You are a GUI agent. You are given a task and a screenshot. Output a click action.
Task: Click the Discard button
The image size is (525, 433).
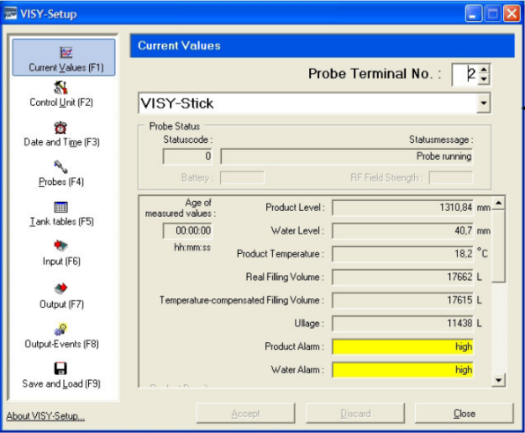(x=355, y=414)
